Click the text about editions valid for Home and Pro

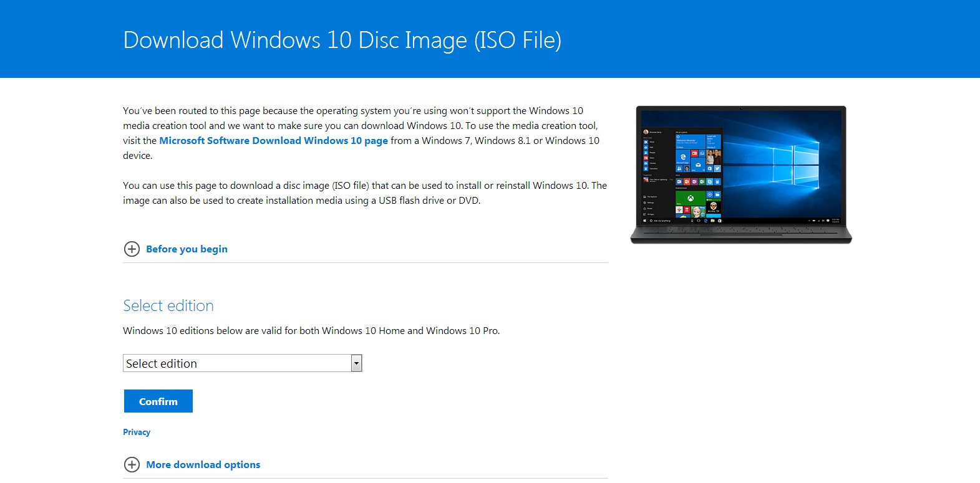[x=311, y=331]
